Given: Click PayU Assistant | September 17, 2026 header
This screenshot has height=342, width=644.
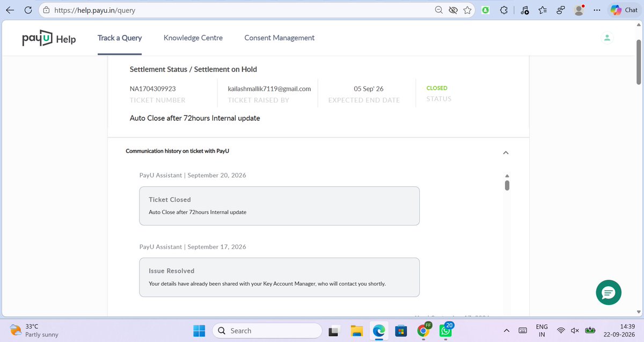Looking at the screenshot, I should [x=193, y=246].
